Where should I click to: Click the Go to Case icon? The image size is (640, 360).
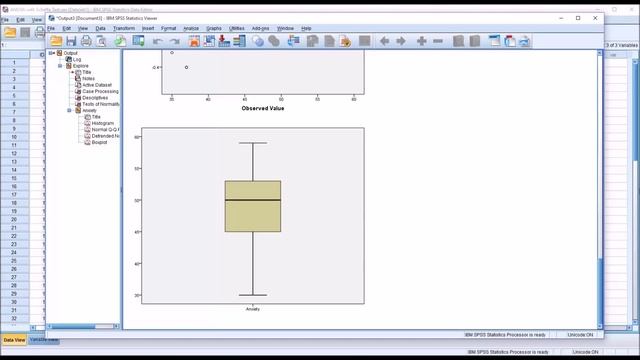209,41
